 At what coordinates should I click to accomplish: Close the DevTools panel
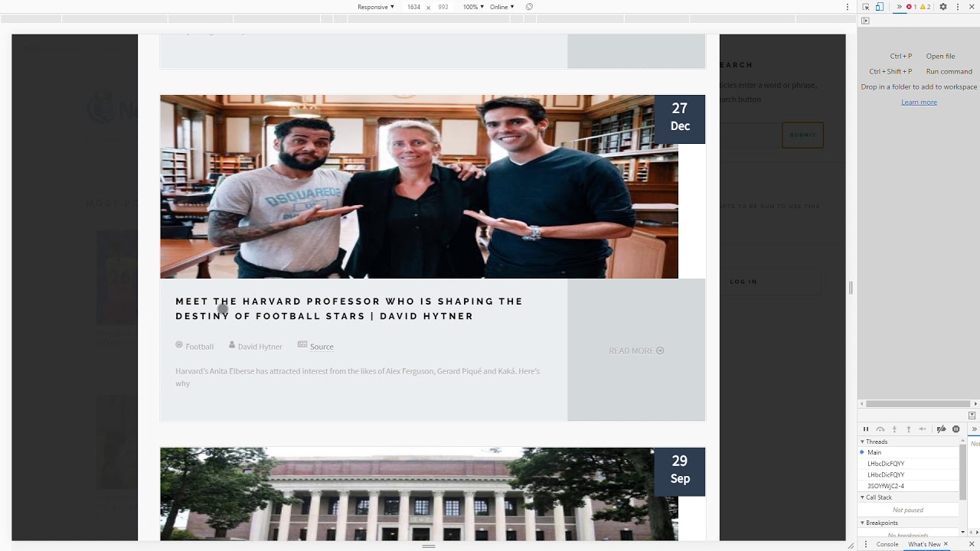point(972,7)
